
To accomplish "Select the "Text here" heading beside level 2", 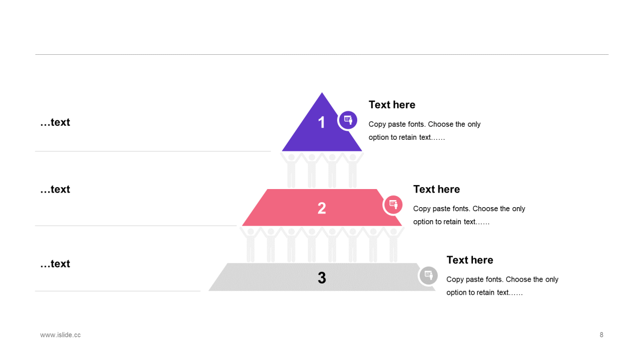I will [437, 189].
